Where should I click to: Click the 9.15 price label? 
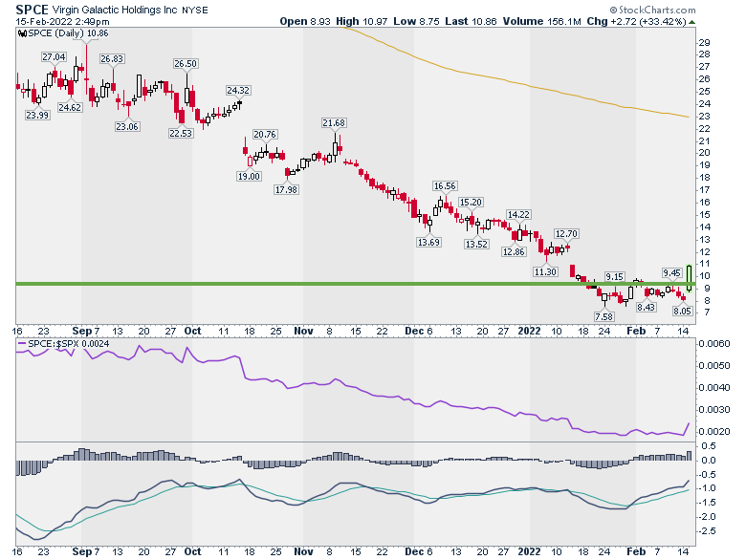pos(614,276)
